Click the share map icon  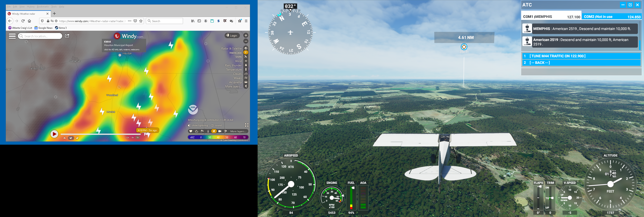coord(67,36)
